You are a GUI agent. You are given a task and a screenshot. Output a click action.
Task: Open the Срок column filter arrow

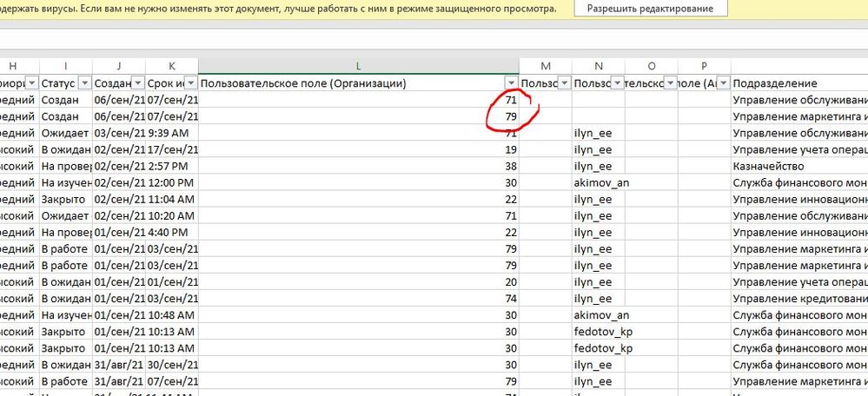190,83
